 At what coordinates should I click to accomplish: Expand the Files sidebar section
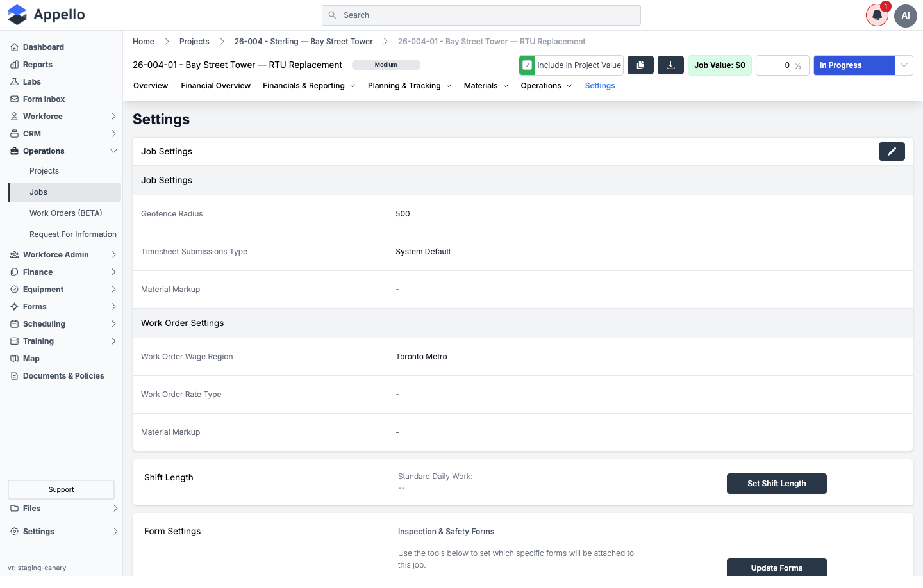[115, 509]
